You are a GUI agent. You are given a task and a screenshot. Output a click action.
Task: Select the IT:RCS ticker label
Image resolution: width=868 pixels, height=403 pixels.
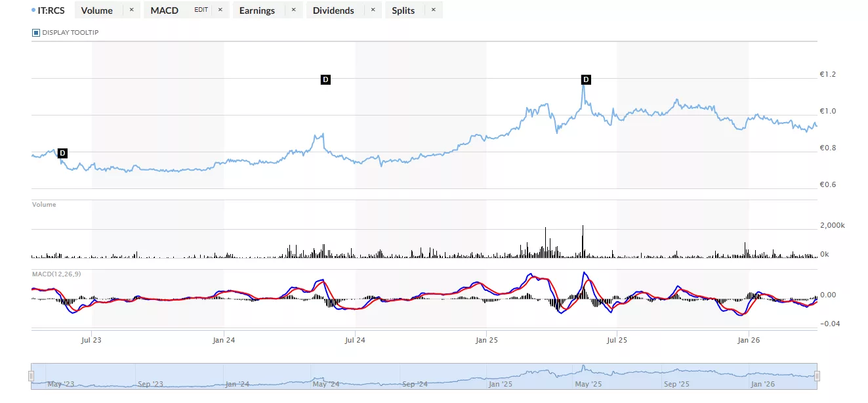click(x=51, y=11)
